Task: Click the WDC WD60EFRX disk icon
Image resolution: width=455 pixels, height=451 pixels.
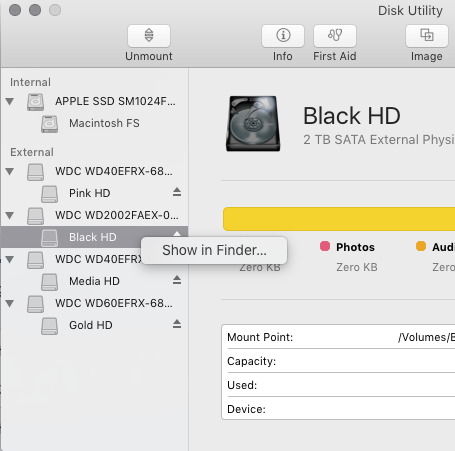Action: (35, 304)
